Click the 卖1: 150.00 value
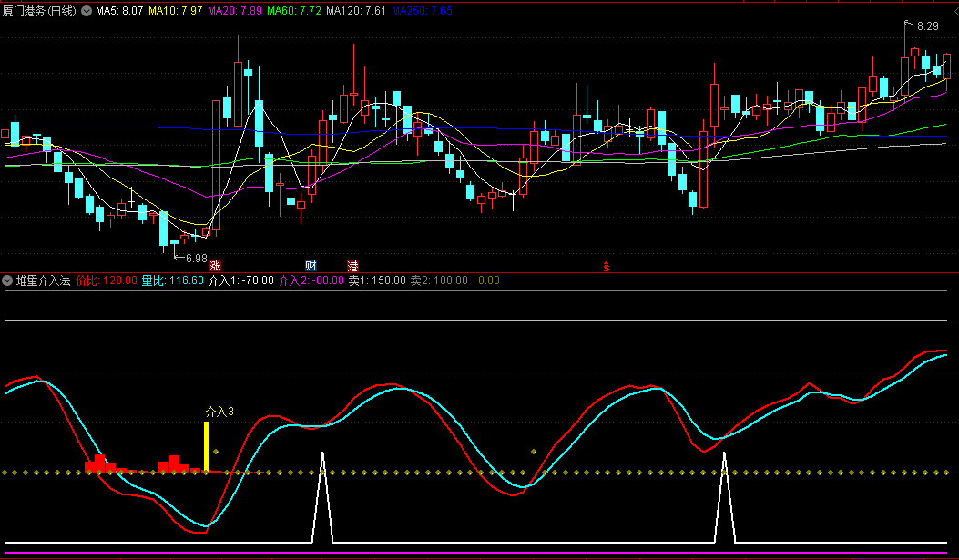959x560 pixels. pos(377,280)
